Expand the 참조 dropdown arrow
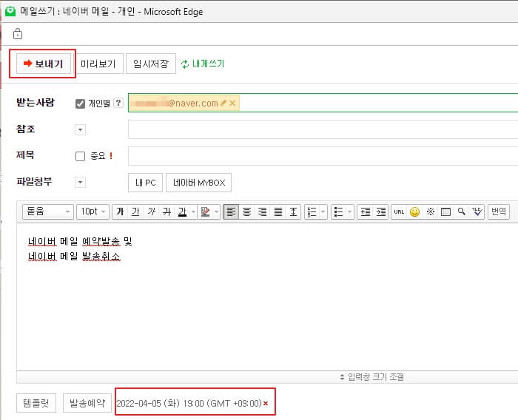The image size is (518, 420). click(x=80, y=129)
